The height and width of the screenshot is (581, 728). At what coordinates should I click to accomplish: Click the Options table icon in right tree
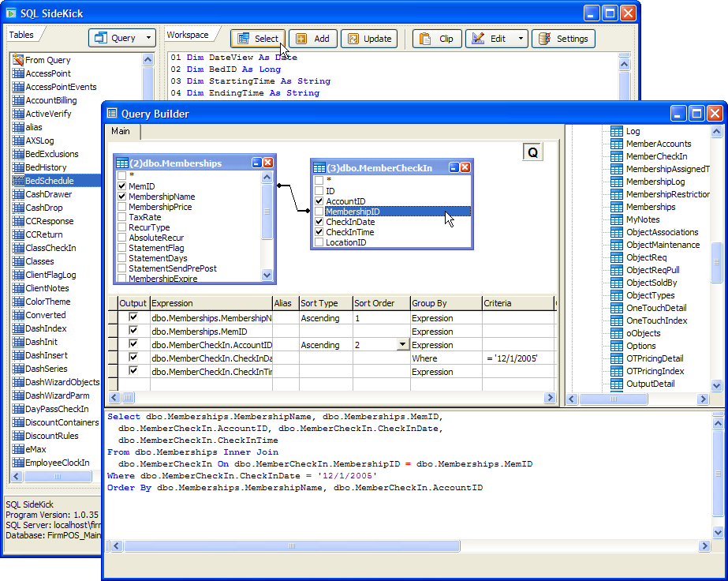click(x=617, y=346)
